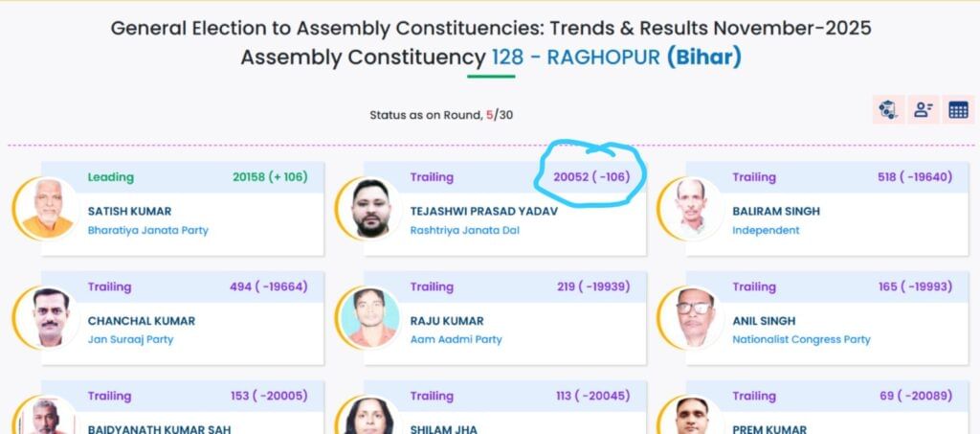This screenshot has width=980, height=434.
Task: Select the SATISH KUMAR candidate name
Action: (129, 211)
